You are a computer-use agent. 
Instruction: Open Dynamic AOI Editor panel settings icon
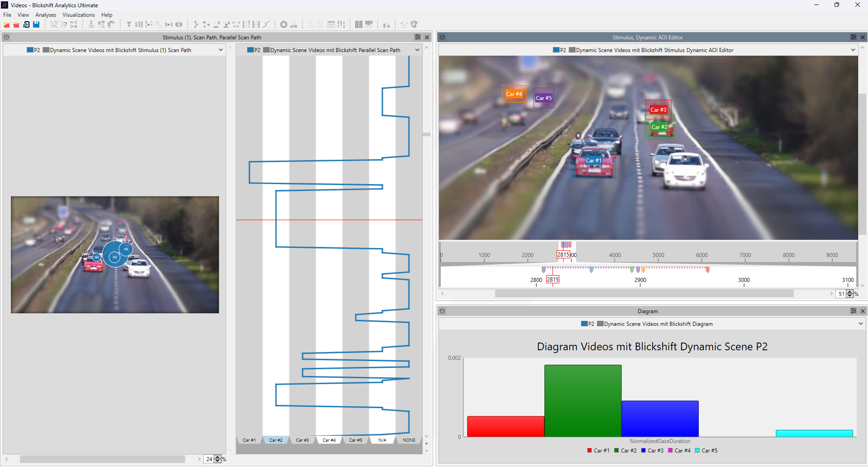pyautogui.click(x=853, y=37)
